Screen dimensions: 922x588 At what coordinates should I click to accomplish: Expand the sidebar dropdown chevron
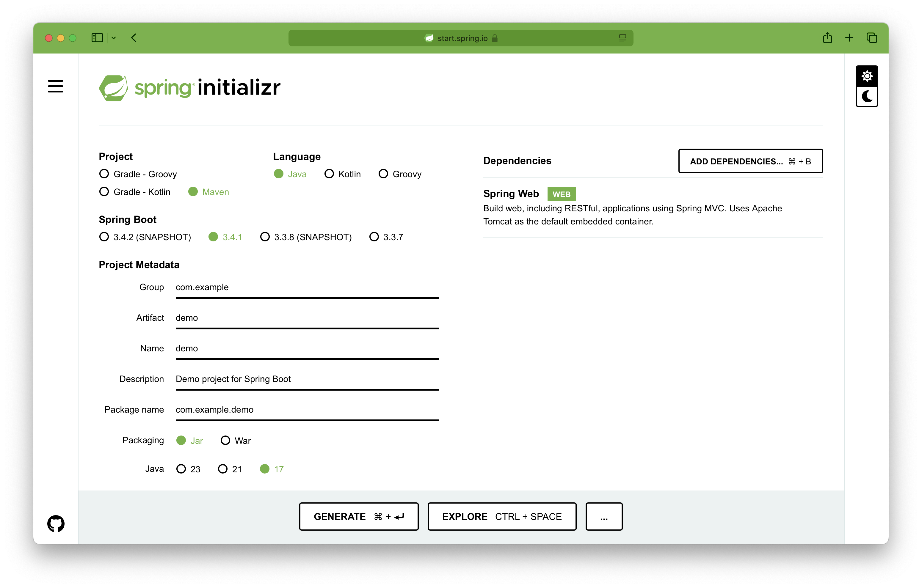coord(114,38)
